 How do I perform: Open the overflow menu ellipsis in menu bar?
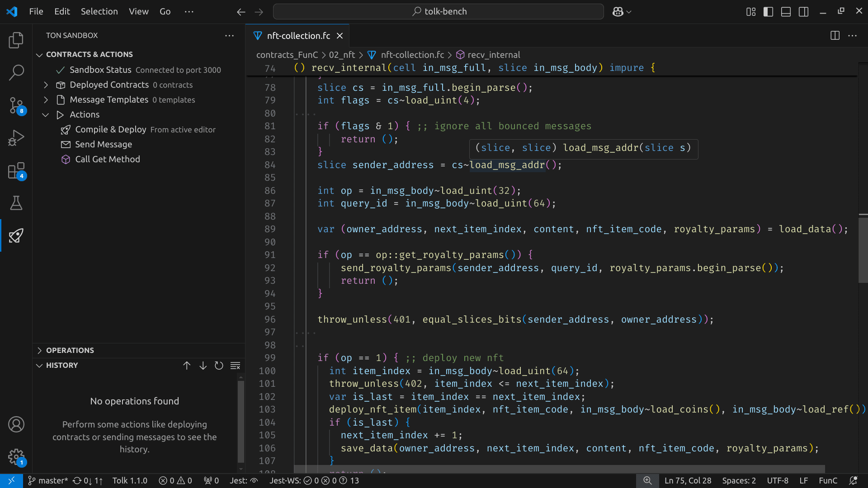[x=189, y=12]
